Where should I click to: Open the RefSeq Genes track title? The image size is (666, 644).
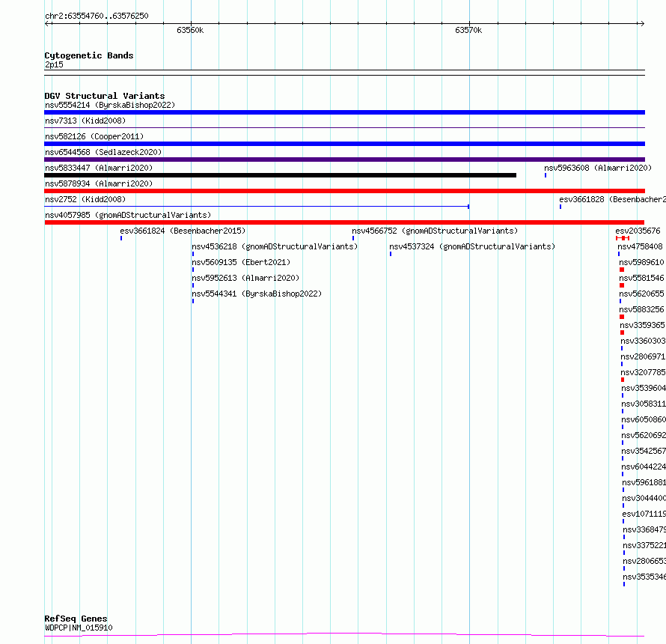76,619
